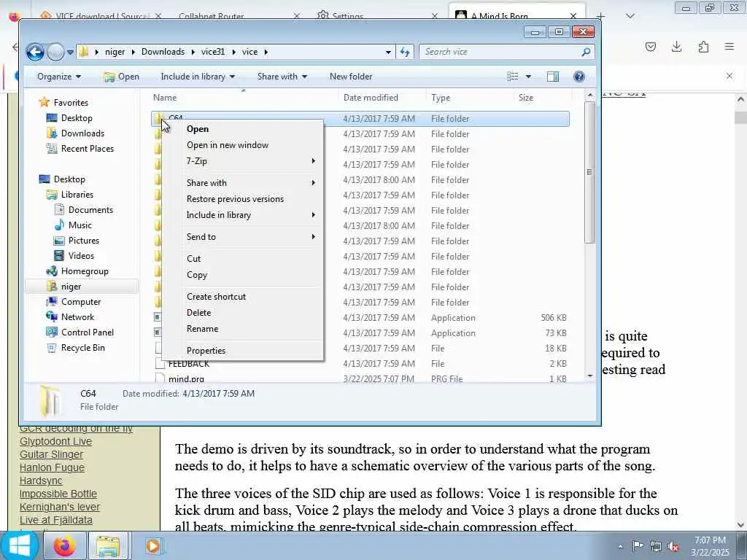Viewport: 747px width, 560px height.
Task: Click the Explorer Help icon
Action: pos(578,77)
